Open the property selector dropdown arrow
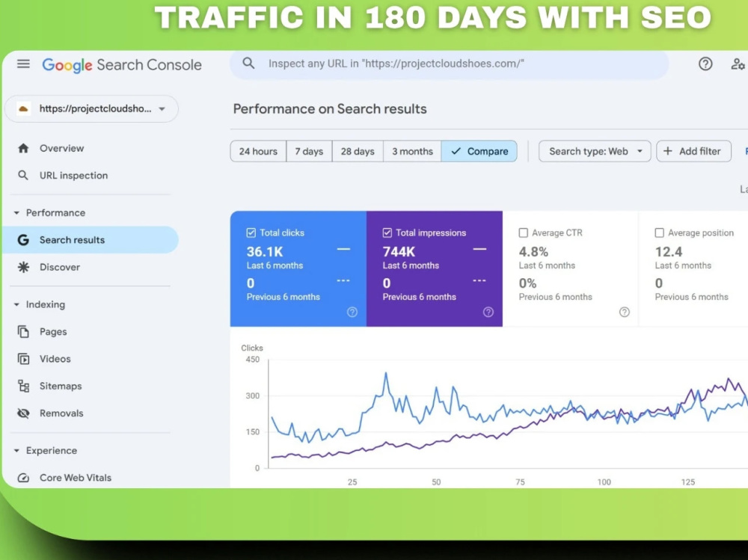 coord(162,108)
